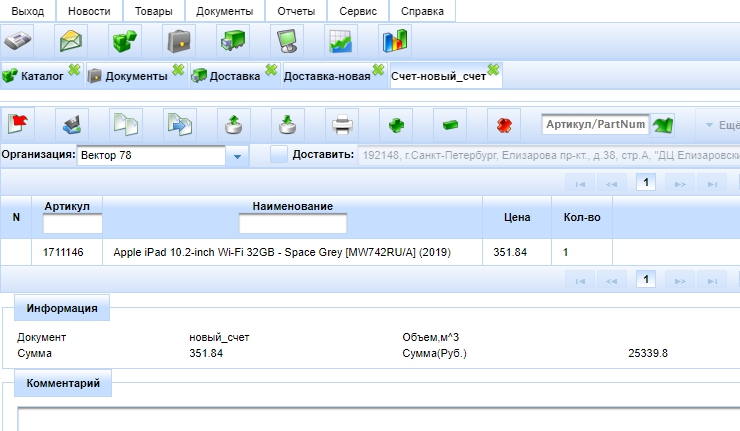740x431 pixels.
Task: Click the green minus remove icon
Action: point(450,125)
